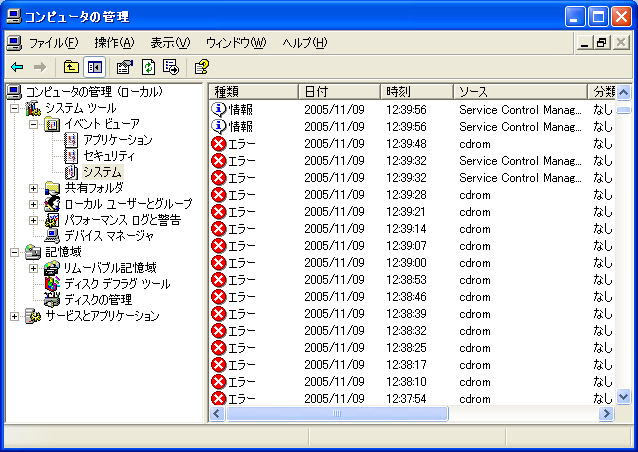The image size is (638, 452).
Task: Select the cdrom error at 12:38:17
Action: (x=413, y=365)
